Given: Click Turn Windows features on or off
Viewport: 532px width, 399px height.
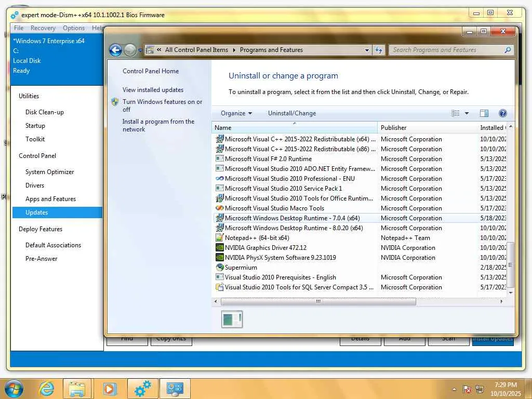Looking at the screenshot, I should (x=162, y=105).
